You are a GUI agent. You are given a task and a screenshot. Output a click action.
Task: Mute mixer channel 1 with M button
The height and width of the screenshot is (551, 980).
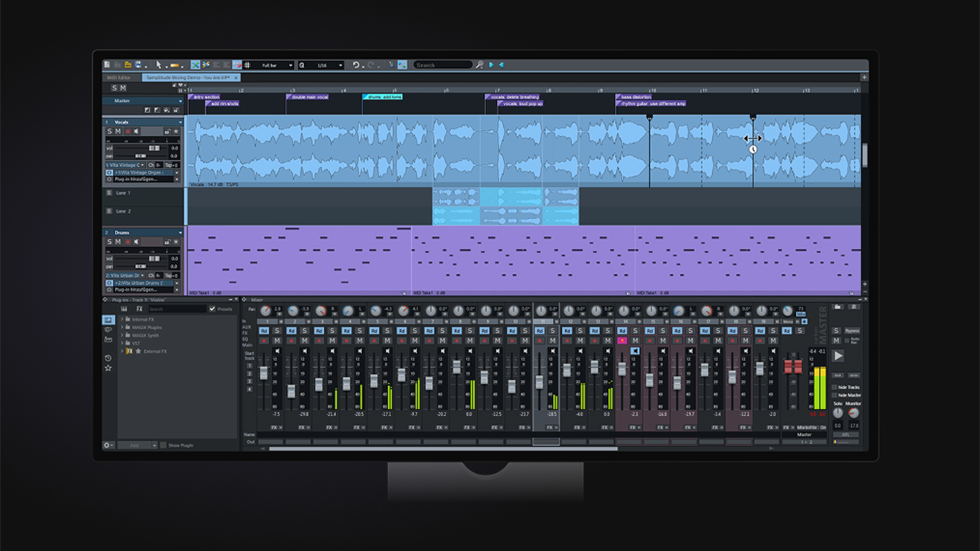point(277,341)
